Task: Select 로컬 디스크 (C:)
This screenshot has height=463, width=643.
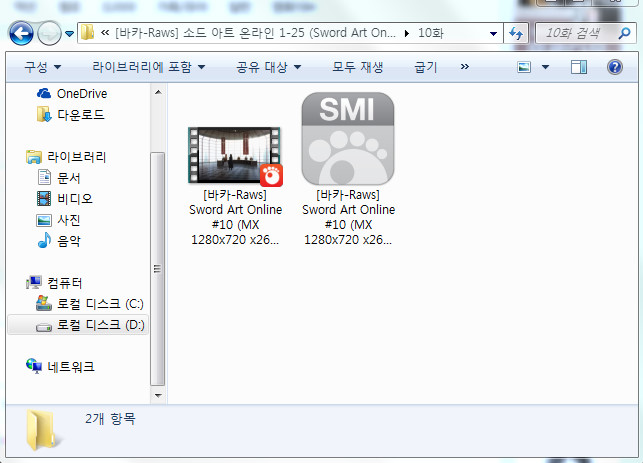Action: tap(100, 304)
